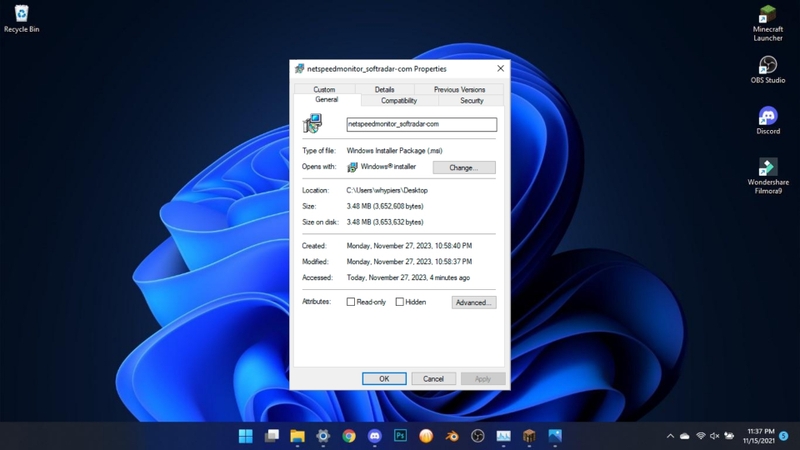Image resolution: width=800 pixels, height=450 pixels.
Task: Click the Change... button for Opens with
Action: tap(464, 167)
